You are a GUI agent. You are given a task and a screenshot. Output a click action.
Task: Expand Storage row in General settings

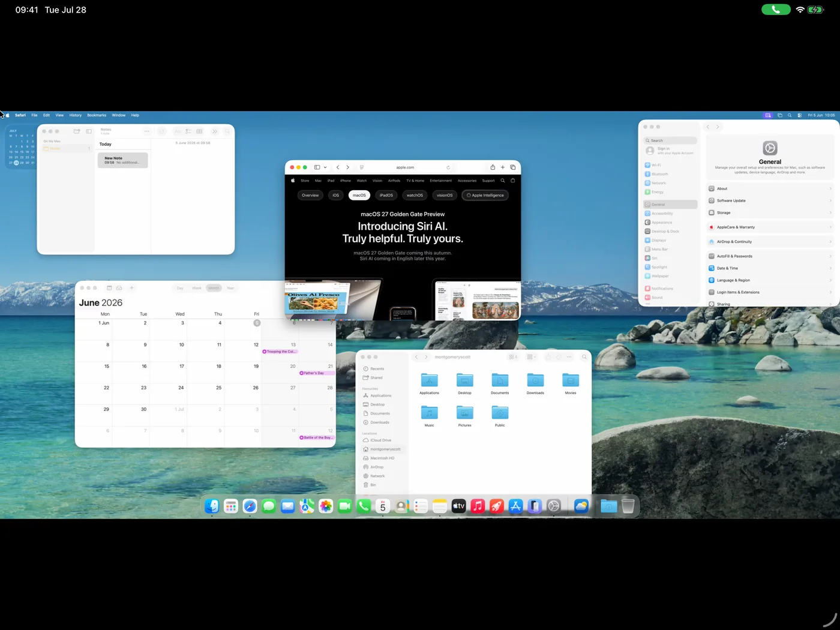pos(770,212)
